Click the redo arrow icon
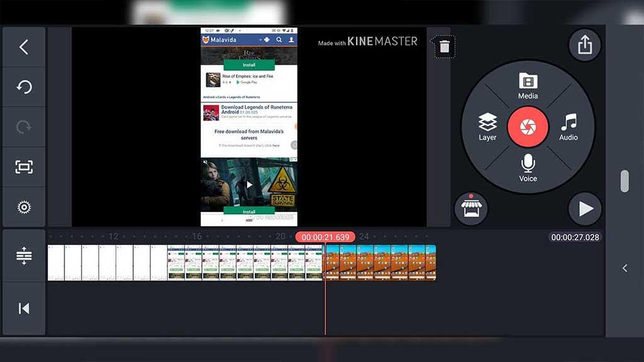Screen dimensions: 644x362 [x=24, y=127]
